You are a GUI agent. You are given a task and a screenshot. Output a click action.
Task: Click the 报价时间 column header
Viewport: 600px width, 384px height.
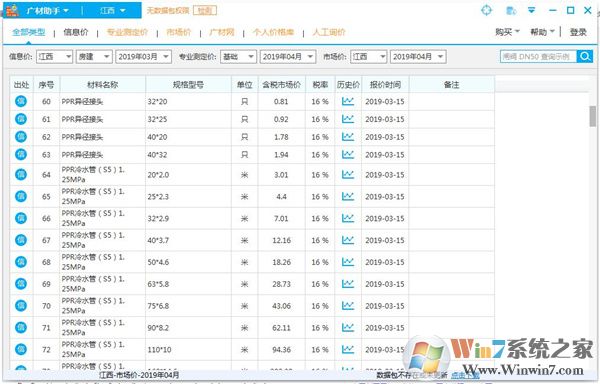(385, 85)
